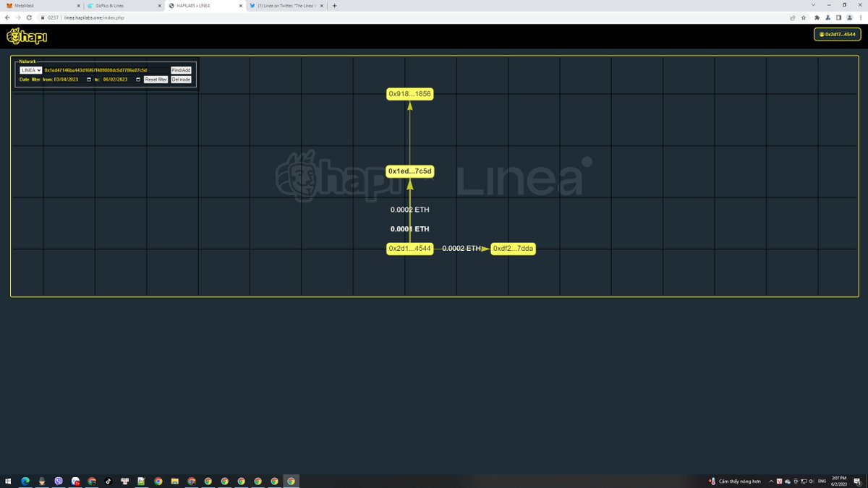
Task: Open Microsoft Edge from the taskbar
Action: [x=25, y=481]
